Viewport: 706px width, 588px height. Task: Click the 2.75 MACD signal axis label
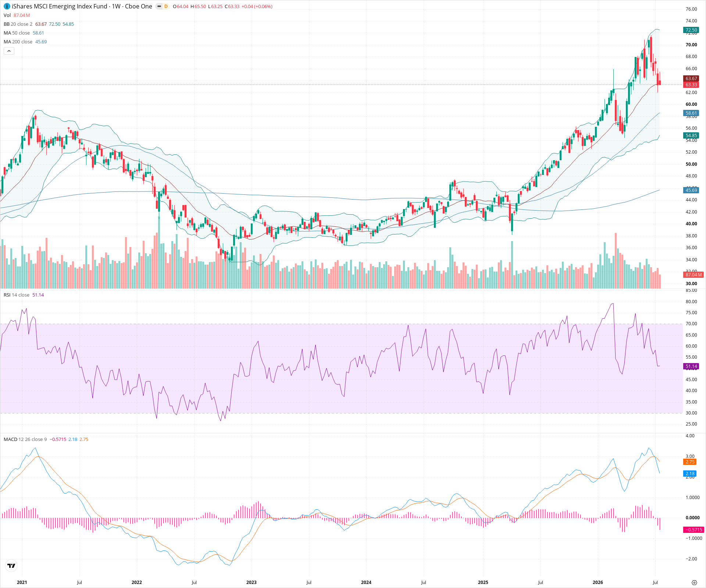(x=690, y=462)
